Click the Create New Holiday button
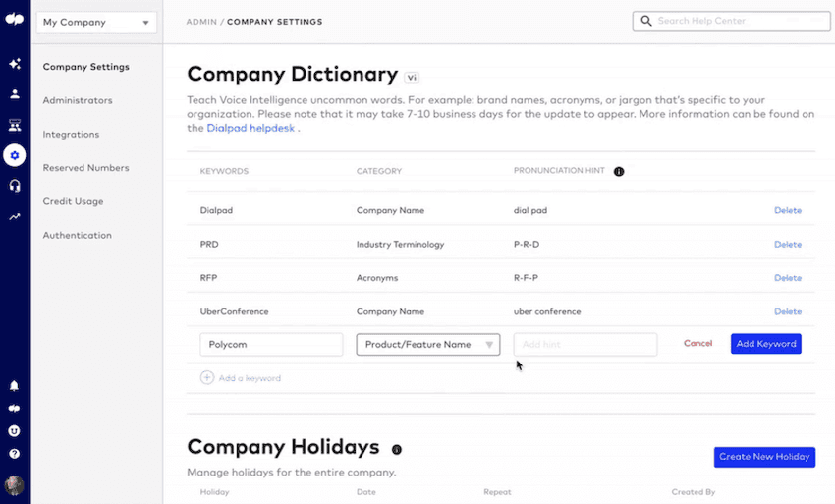835x504 pixels. click(764, 457)
